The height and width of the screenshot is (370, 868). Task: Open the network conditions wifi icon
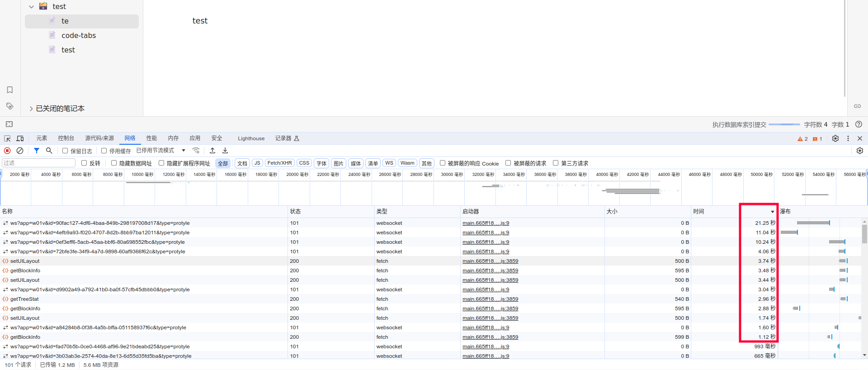click(x=196, y=151)
